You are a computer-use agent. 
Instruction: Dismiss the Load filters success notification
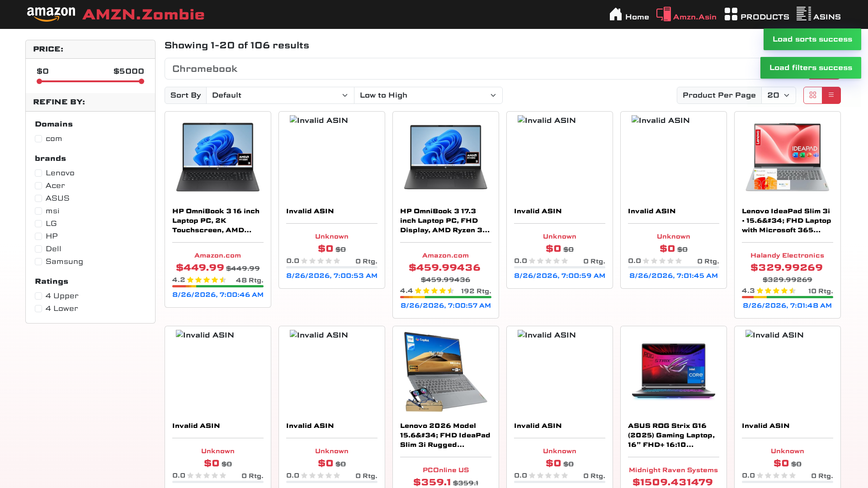tap(811, 68)
